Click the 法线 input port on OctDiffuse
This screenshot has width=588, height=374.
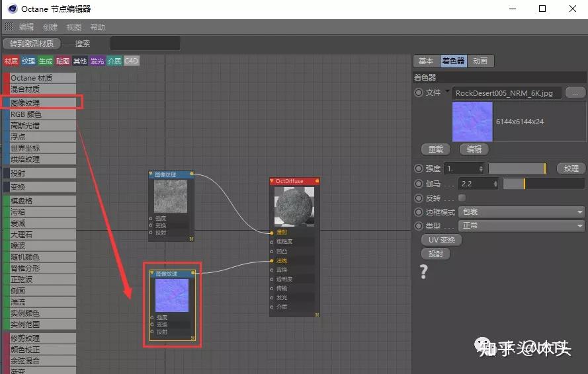271,261
